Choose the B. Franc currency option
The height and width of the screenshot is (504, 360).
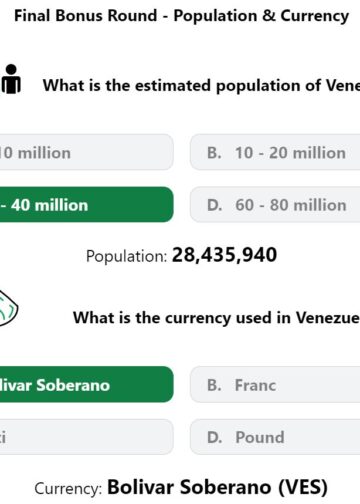click(x=275, y=385)
